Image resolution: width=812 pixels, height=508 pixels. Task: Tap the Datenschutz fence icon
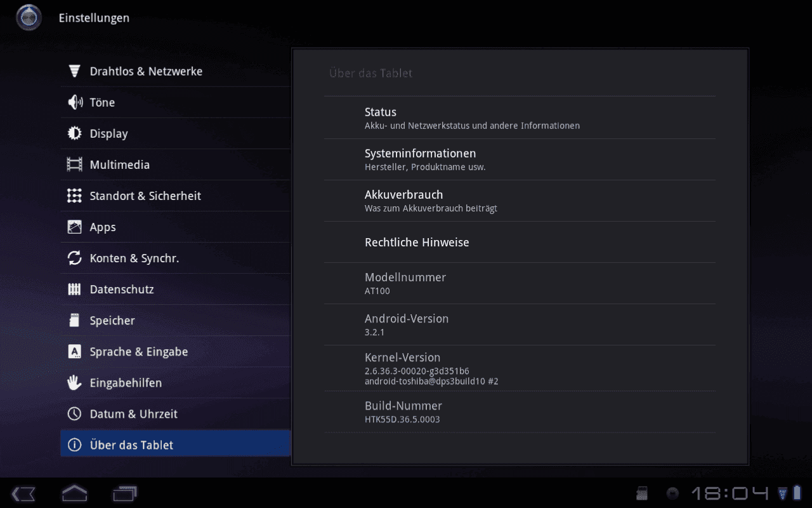tap(75, 290)
